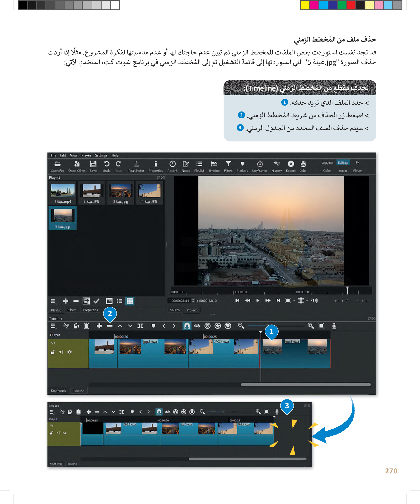Open the Keyframes panel from the toolbar
Screen dimensions: 420x504
(x=260, y=166)
